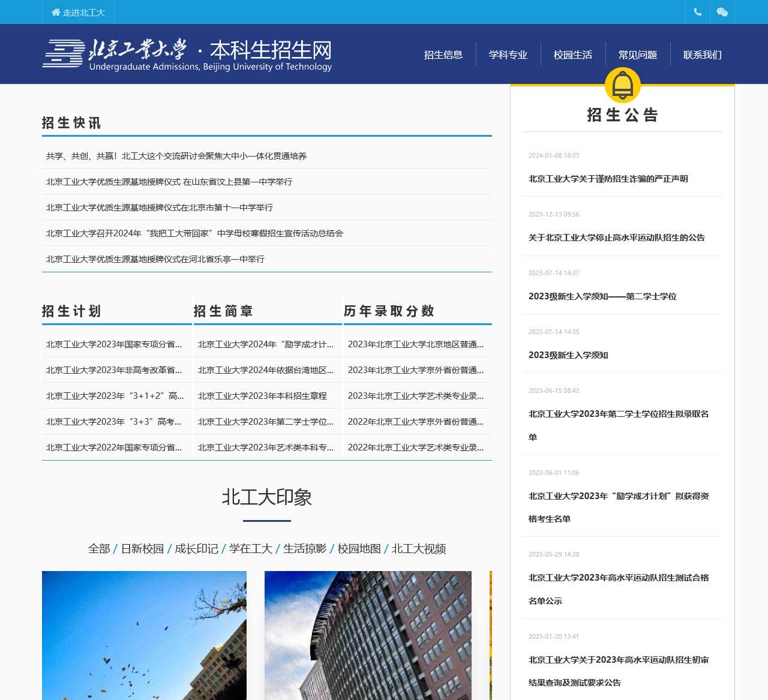Open 高水平运动队招生测试合格名单公示 announcement
The width and height of the screenshot is (768, 700).
pos(619,589)
